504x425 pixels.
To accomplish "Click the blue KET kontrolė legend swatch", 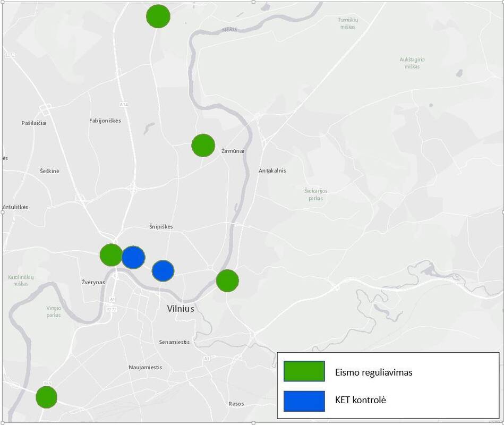I will point(304,401).
